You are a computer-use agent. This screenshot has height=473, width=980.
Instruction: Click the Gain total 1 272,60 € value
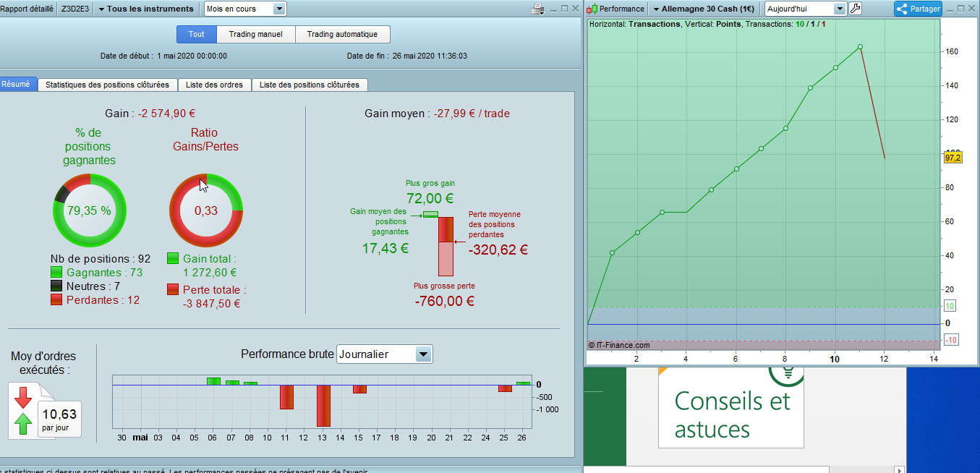210,273
